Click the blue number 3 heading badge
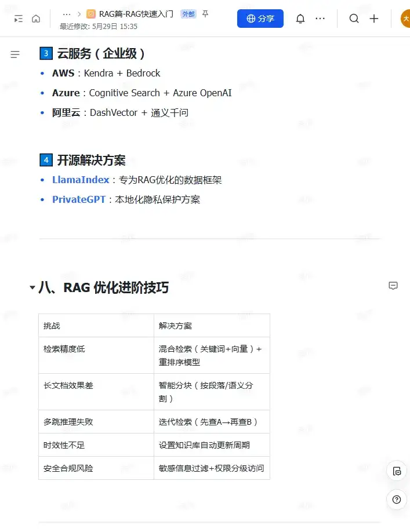The width and height of the screenshot is (410, 532). 46,53
